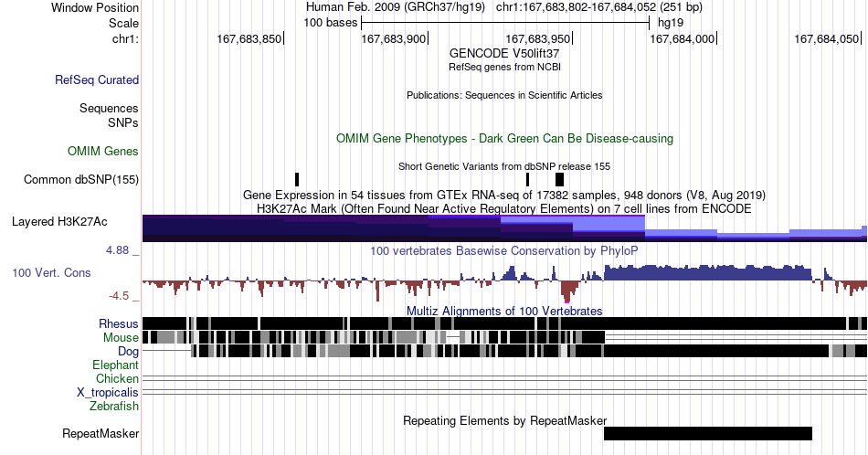Click Short Genetic Variants from dbSNP title
Viewport: 868px width, 455px height.
(x=504, y=166)
